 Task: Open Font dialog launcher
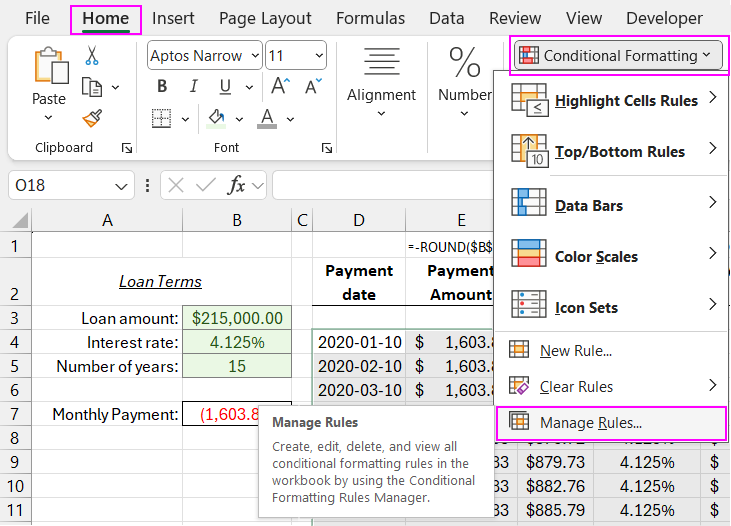(327, 148)
